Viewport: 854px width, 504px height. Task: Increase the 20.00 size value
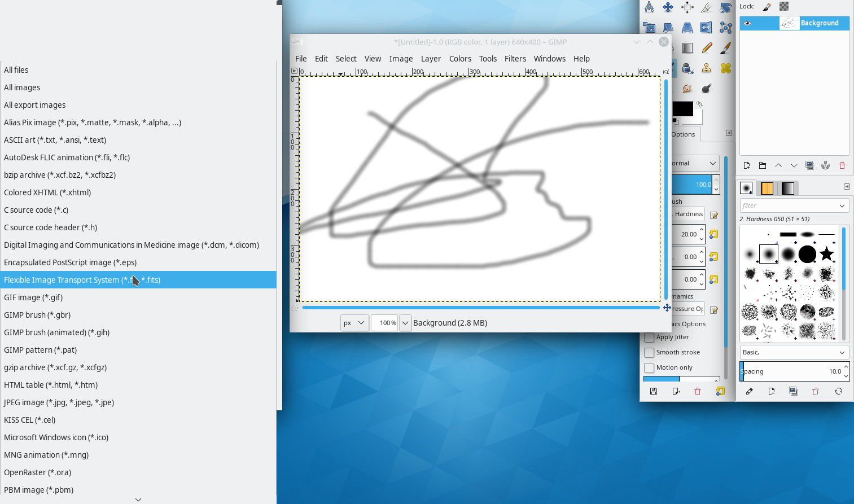click(x=702, y=230)
